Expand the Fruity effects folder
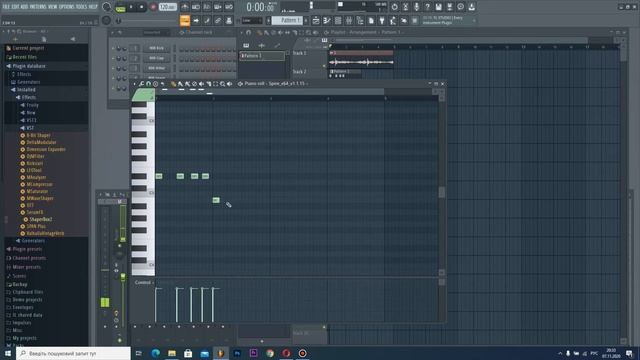This screenshot has width=640, height=360. point(32,105)
